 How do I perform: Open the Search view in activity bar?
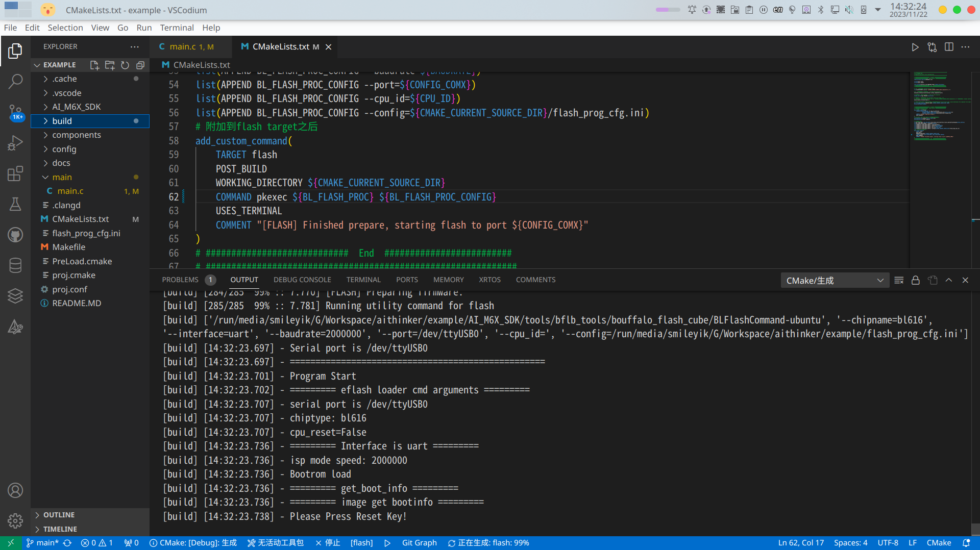(15, 81)
